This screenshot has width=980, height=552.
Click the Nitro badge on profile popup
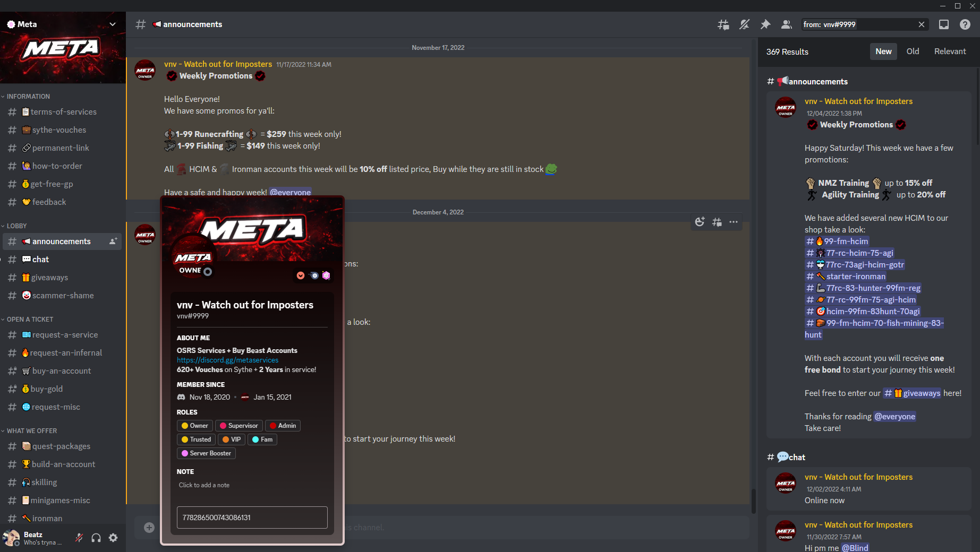(x=314, y=275)
